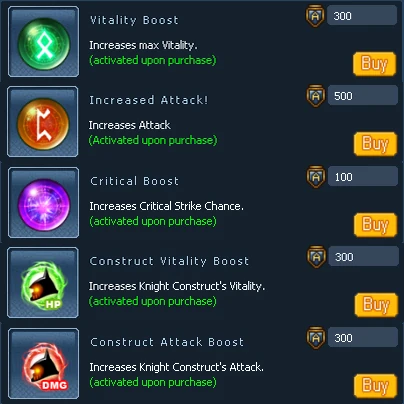Click currency badge next to Construct Attack price
This screenshot has width=404, height=404.
point(316,338)
